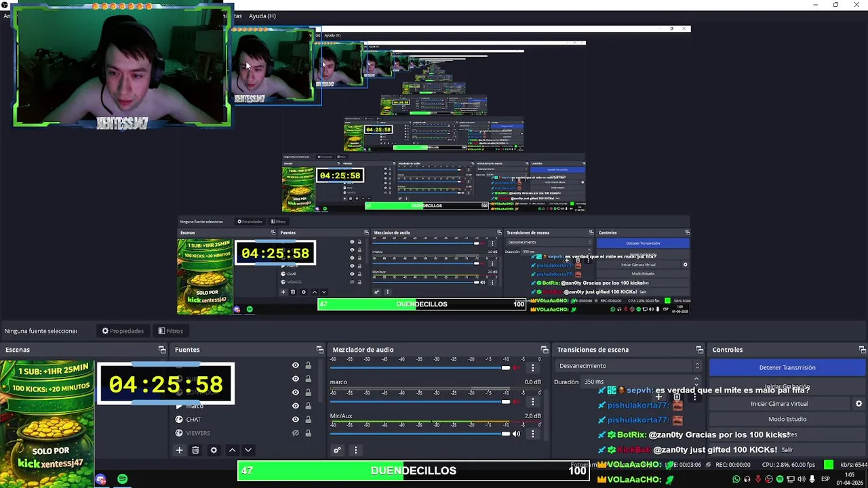Open the Desvanecimiento transition dropdown

627,366
